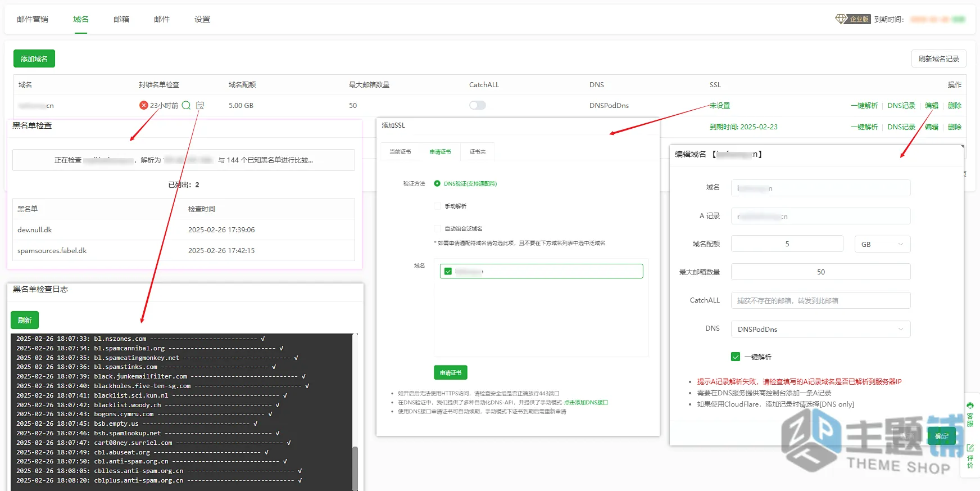This screenshot has width=980, height=491.
Task: Click the 到期时间: 2025-02-23 text
Action: (x=743, y=127)
